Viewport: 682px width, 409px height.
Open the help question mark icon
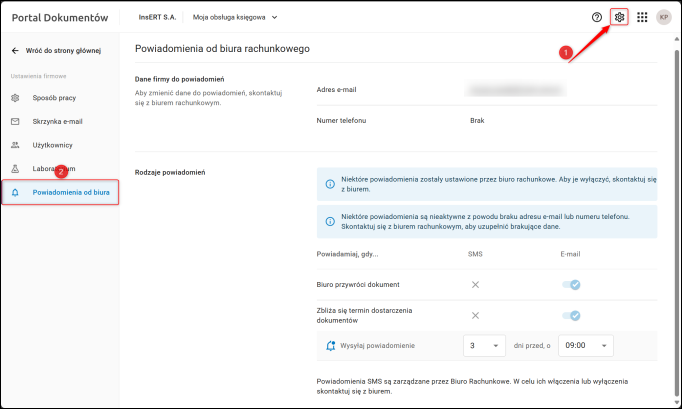pyautogui.click(x=597, y=17)
